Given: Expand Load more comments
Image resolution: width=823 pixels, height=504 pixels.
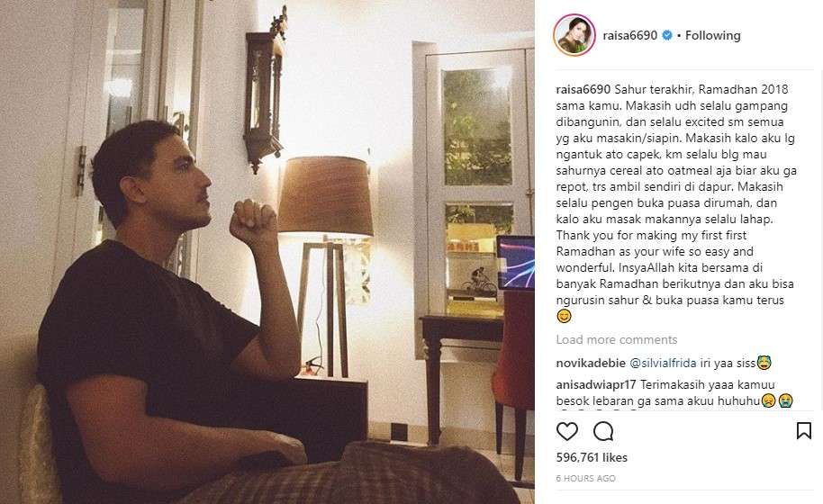Looking at the screenshot, I should click(617, 340).
